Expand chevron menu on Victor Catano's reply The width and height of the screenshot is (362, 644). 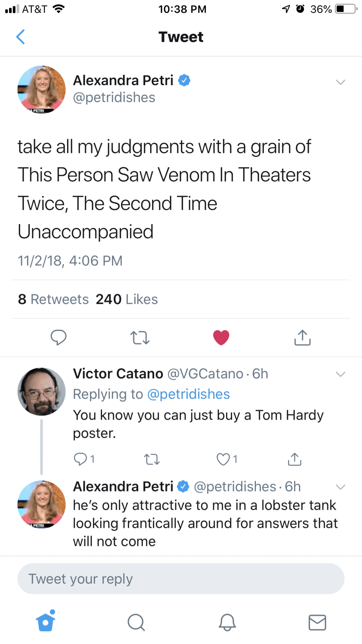pos(340,374)
